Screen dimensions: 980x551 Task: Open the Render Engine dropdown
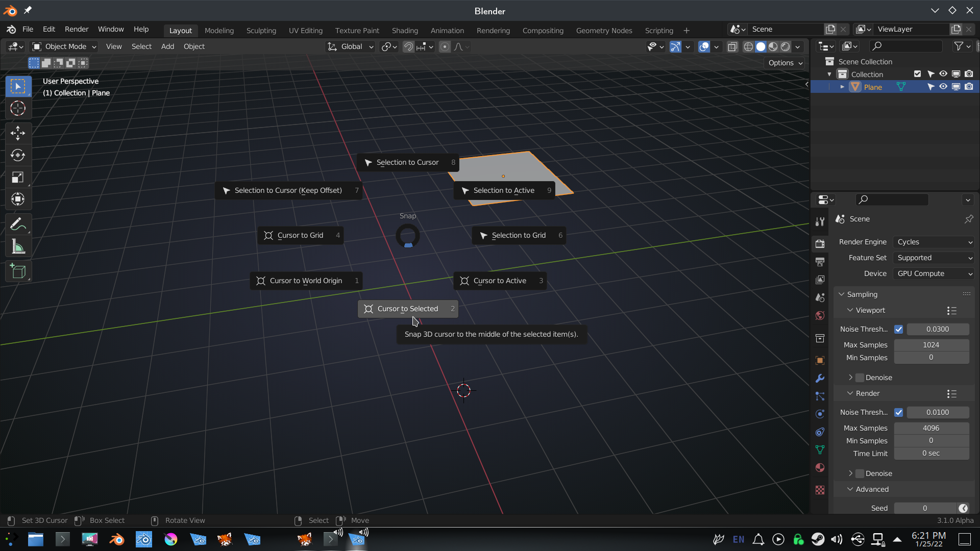click(x=934, y=242)
